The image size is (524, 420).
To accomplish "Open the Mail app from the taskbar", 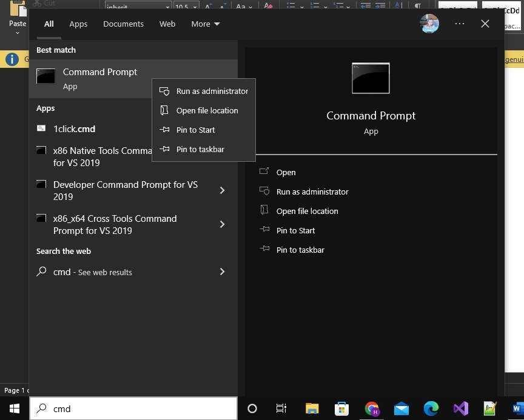I will (401, 408).
